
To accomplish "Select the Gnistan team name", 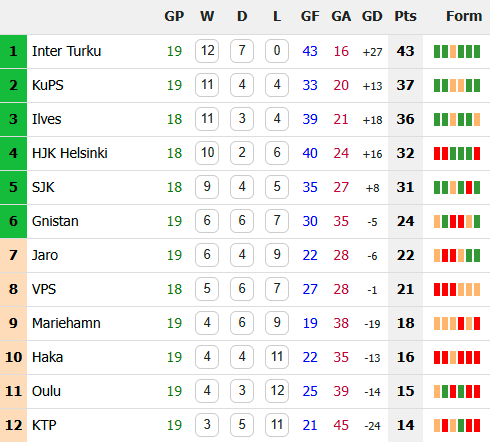I will [55, 221].
